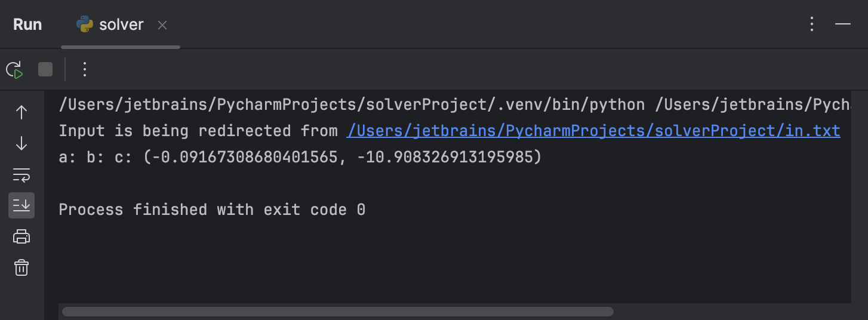
Task: Open the in.txt file link
Action: (x=593, y=131)
